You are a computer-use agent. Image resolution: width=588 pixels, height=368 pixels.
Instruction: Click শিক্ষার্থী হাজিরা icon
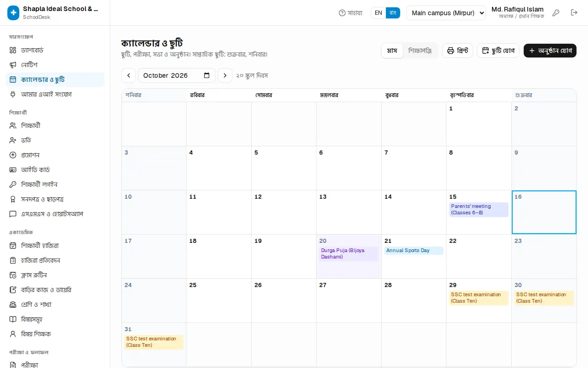click(13, 246)
